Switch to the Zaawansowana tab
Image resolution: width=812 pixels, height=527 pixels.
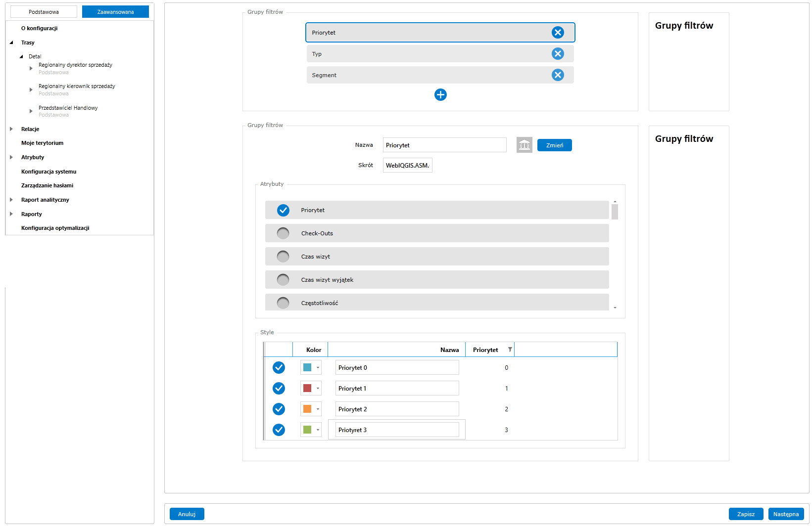click(115, 12)
